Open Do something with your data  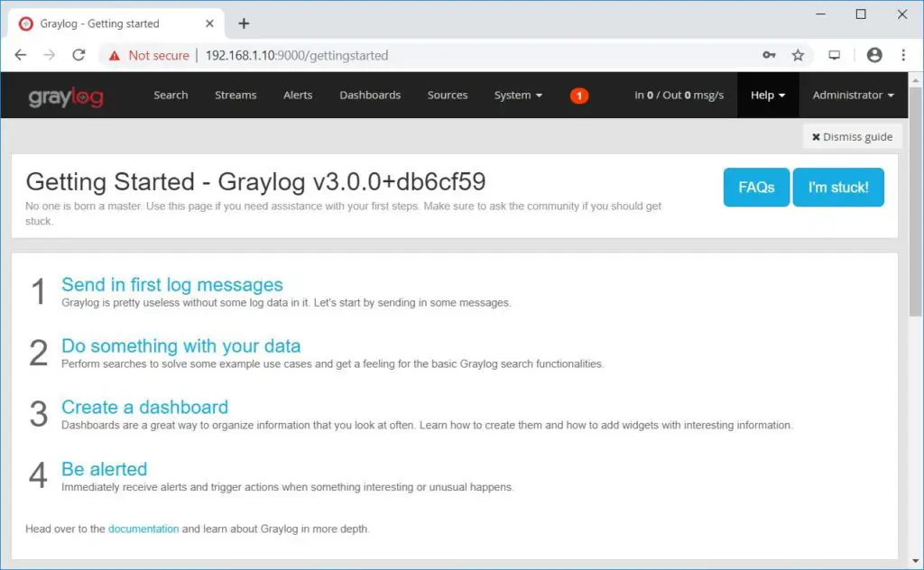coord(180,345)
